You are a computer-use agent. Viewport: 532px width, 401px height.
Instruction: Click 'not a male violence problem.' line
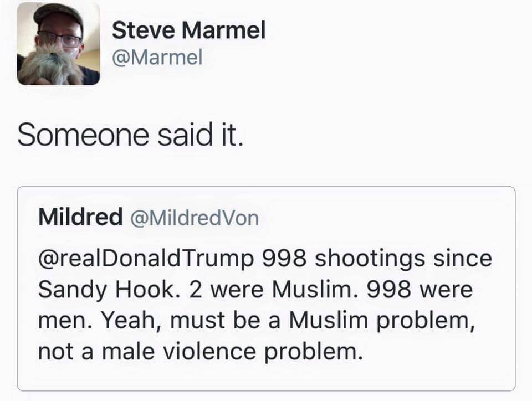point(201,352)
